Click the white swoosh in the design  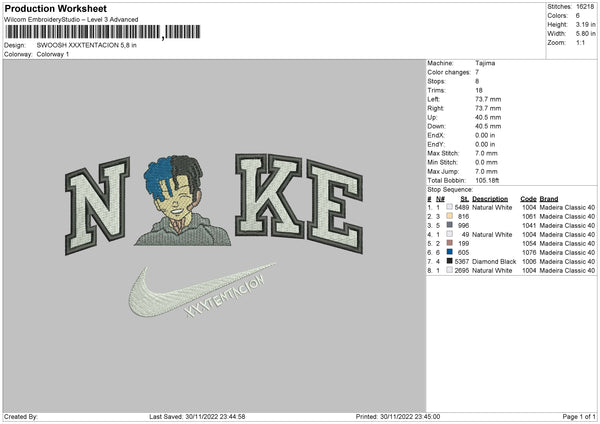tap(202, 290)
